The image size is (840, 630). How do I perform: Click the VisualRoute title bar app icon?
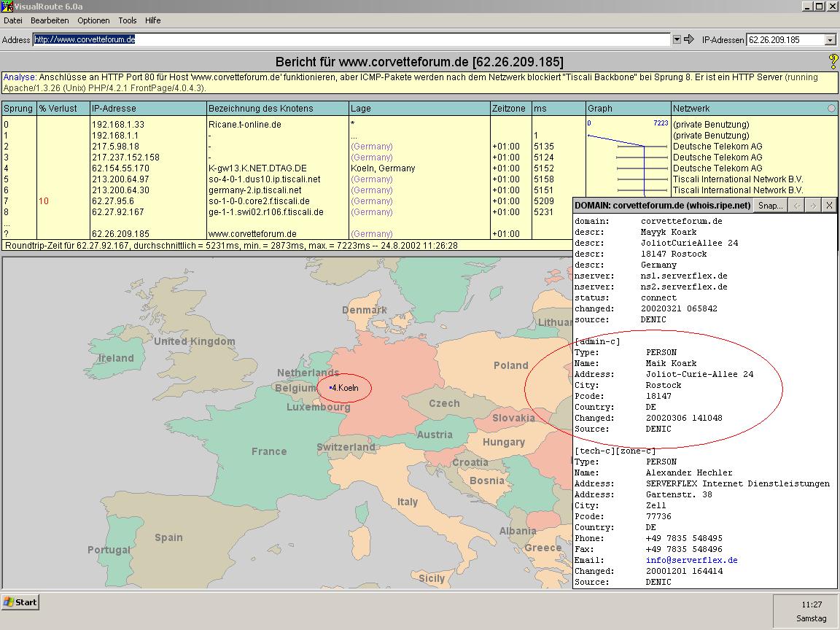click(7, 7)
